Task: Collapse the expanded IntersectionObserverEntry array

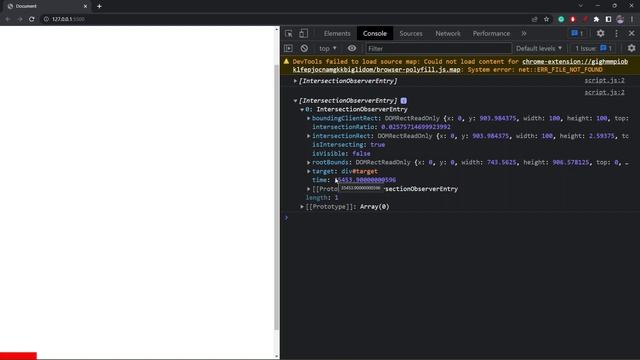Action: coord(295,100)
